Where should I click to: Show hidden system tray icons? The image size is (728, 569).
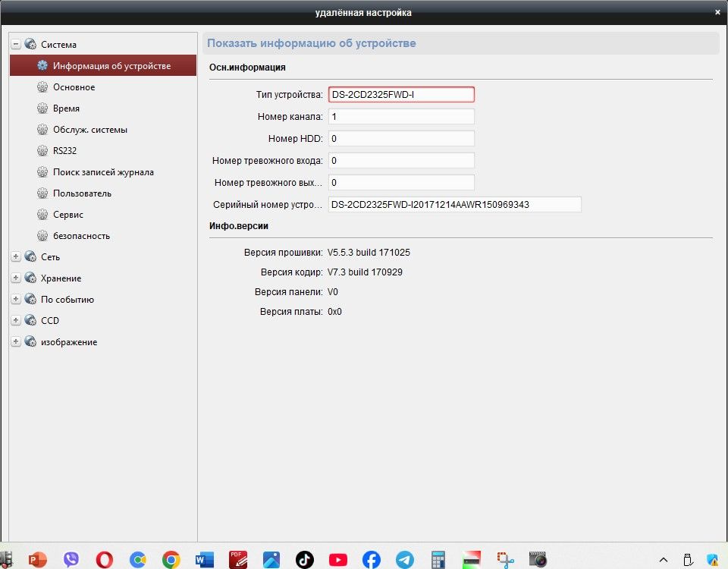point(664,560)
